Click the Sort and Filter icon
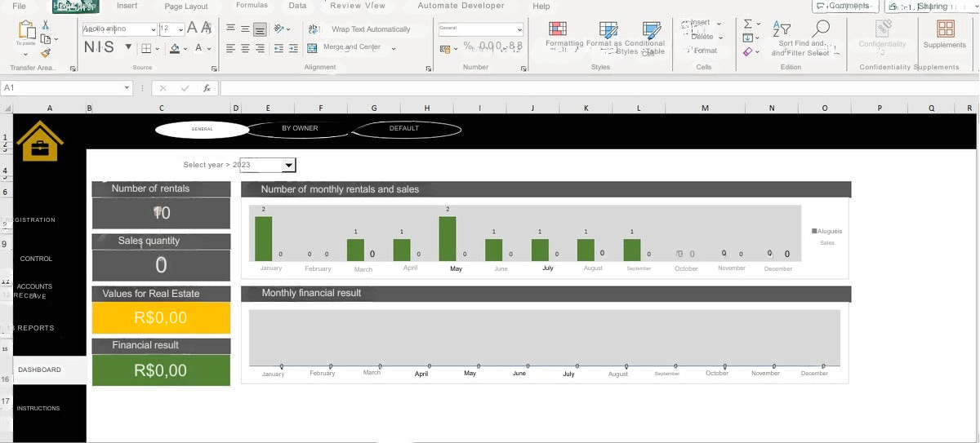Viewport: 980px width, 443px height. tap(782, 29)
